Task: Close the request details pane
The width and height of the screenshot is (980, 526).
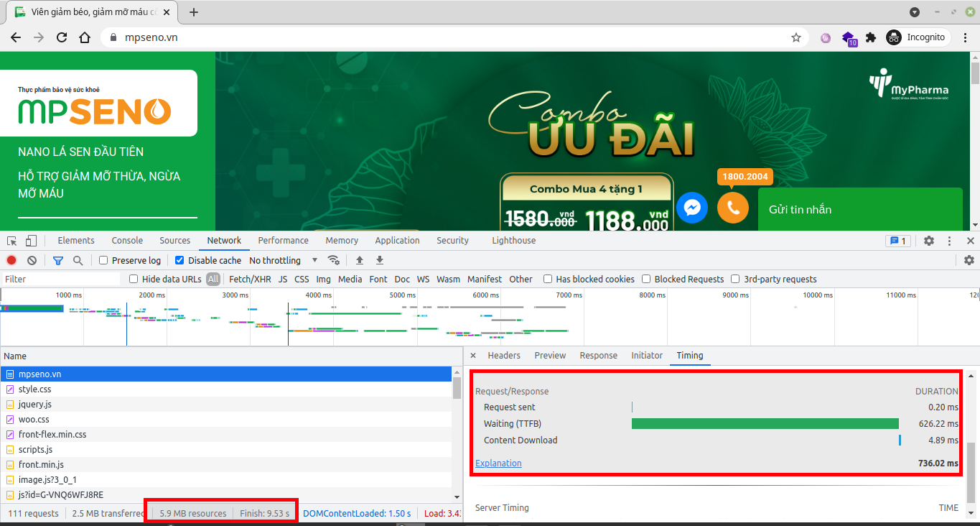Action: (473, 356)
